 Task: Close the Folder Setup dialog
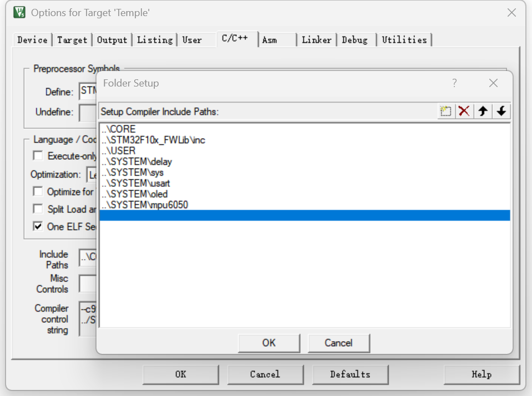pos(493,83)
